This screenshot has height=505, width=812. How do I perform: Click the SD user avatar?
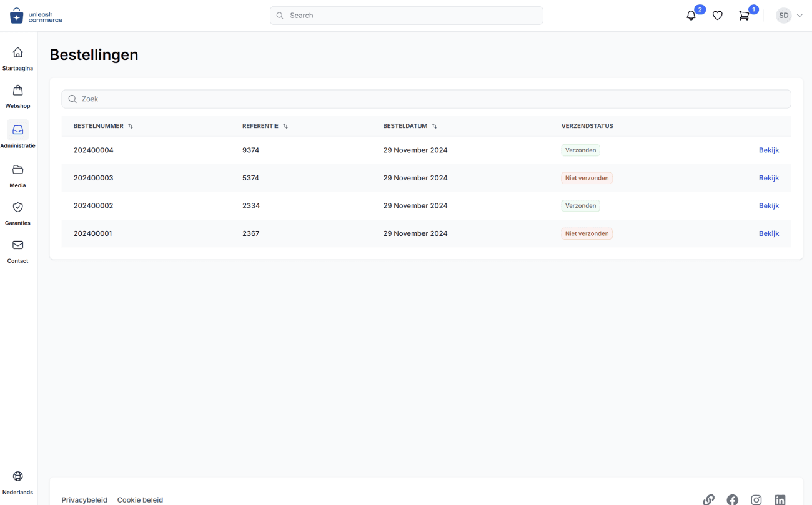783,16
